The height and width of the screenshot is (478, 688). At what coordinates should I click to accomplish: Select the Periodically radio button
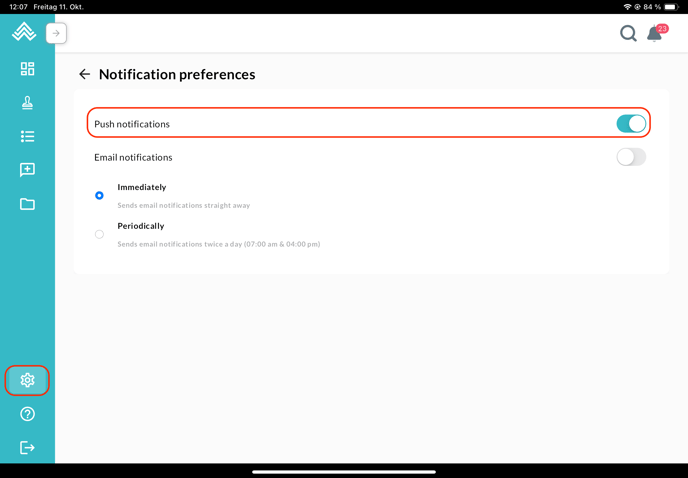(99, 234)
